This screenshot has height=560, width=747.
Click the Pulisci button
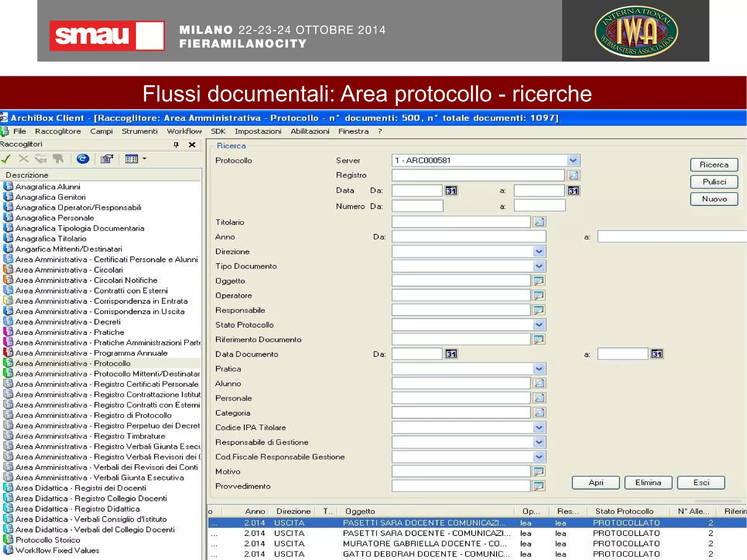click(714, 182)
